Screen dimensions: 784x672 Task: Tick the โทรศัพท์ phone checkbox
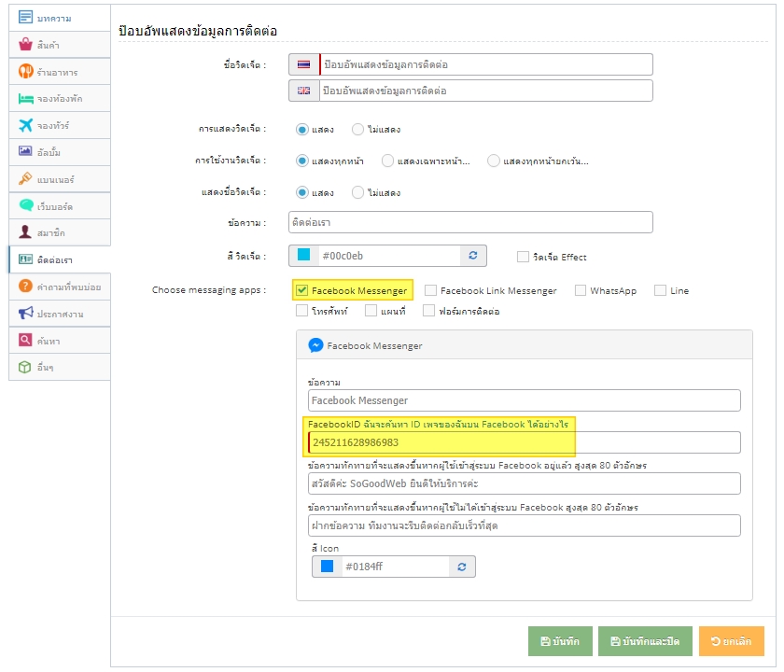coord(301,311)
